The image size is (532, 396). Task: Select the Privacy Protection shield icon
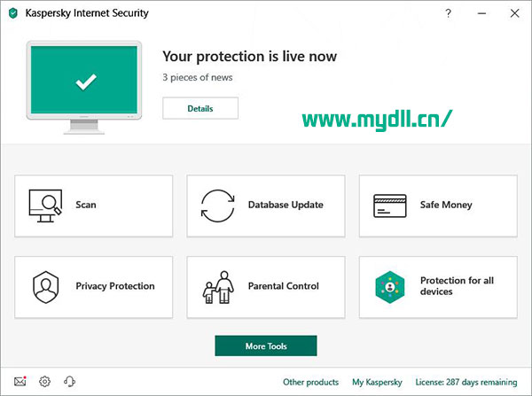[x=45, y=287]
